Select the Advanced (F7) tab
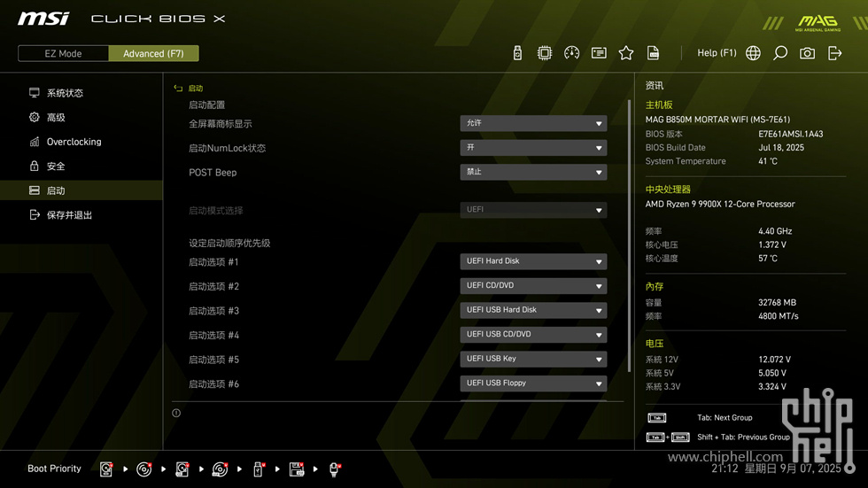The height and width of the screenshot is (488, 868). point(153,54)
